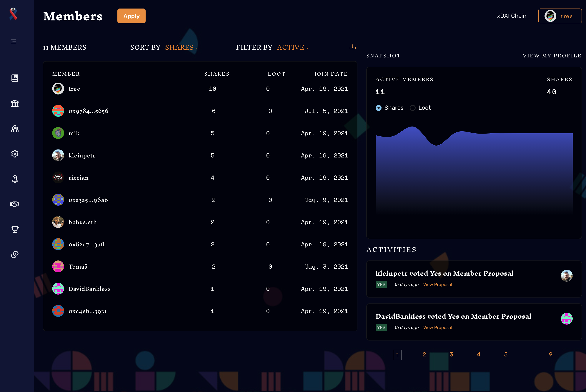Select member name rixcian
586x392 pixels.
pos(79,178)
